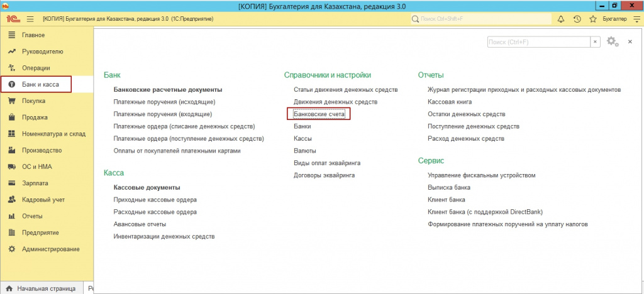
Task: Open Управление фискальным устройством
Action: coord(482,175)
